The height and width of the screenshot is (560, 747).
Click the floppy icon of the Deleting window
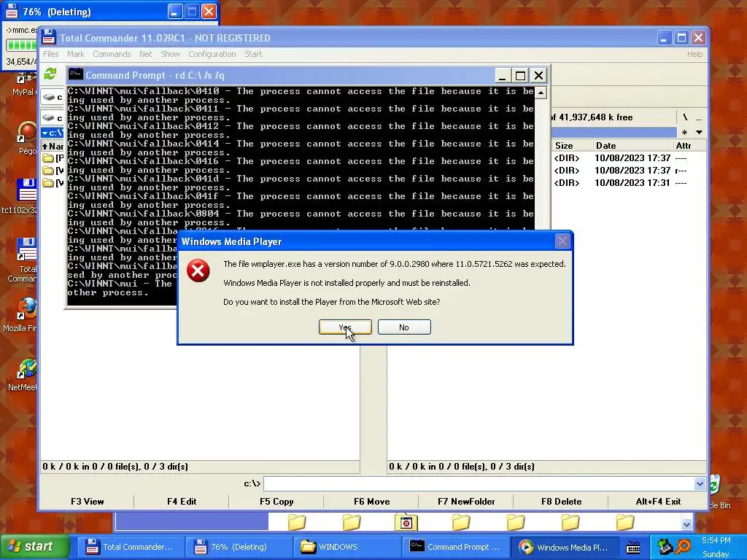[12, 11]
